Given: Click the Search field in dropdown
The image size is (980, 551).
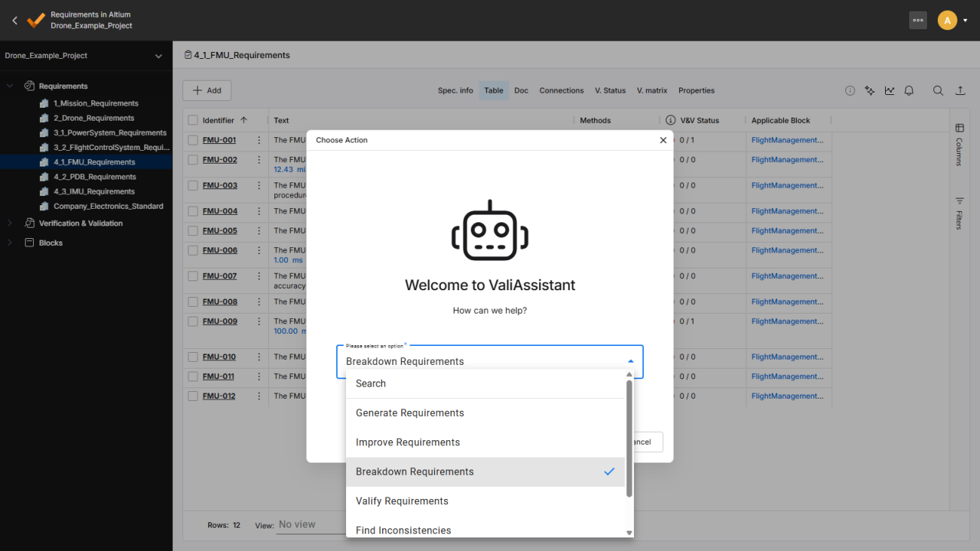Looking at the screenshot, I should (485, 384).
